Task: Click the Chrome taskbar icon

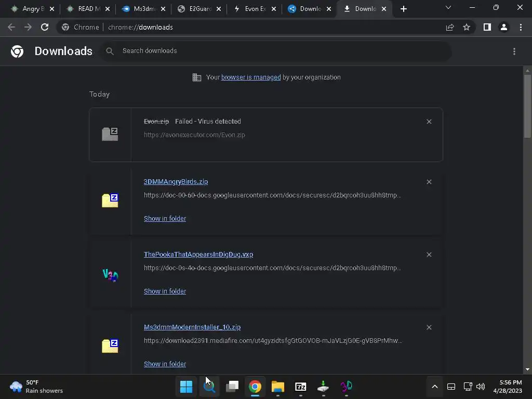Action: [255, 387]
